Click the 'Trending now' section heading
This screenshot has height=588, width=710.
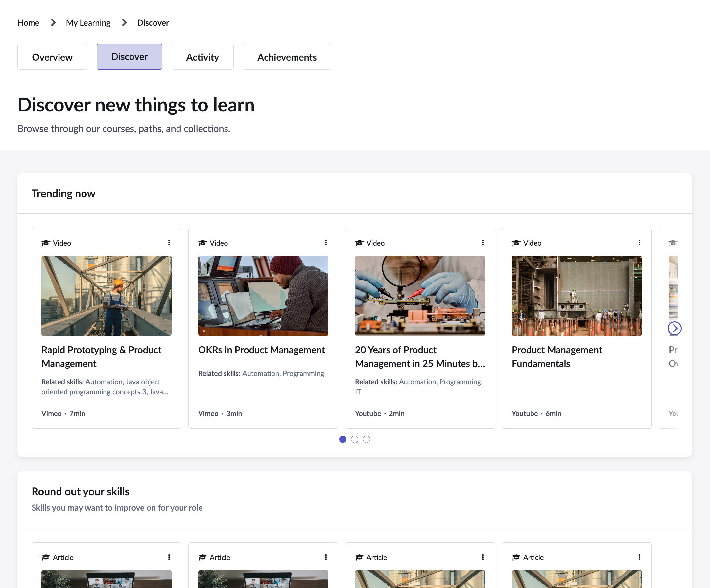tap(63, 193)
